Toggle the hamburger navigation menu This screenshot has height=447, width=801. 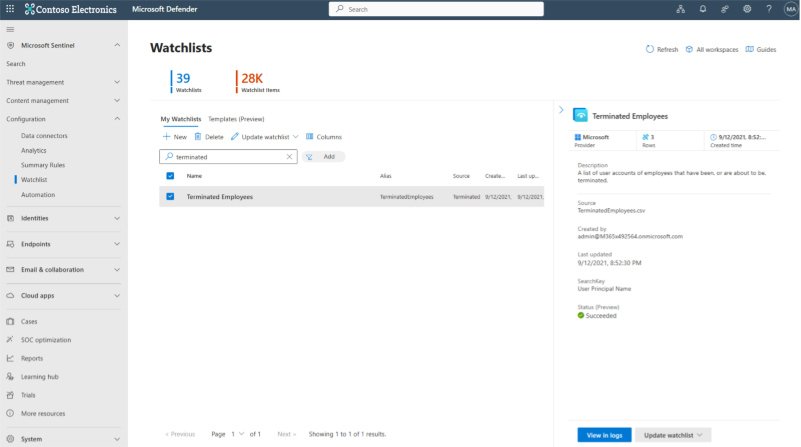click(10, 30)
